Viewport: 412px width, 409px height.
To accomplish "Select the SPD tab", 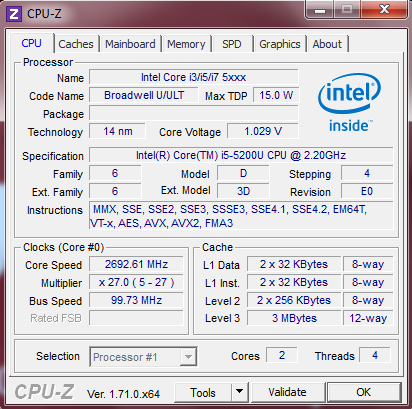I will point(232,44).
